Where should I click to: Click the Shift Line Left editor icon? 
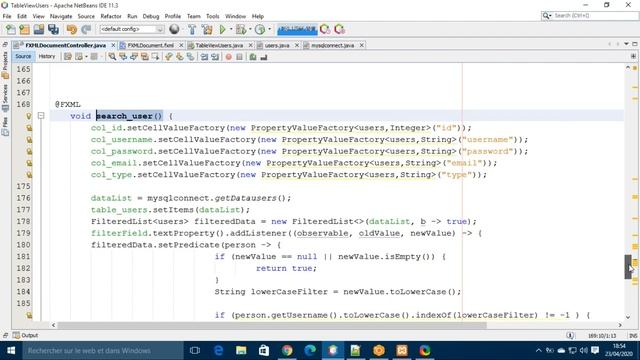(204, 57)
